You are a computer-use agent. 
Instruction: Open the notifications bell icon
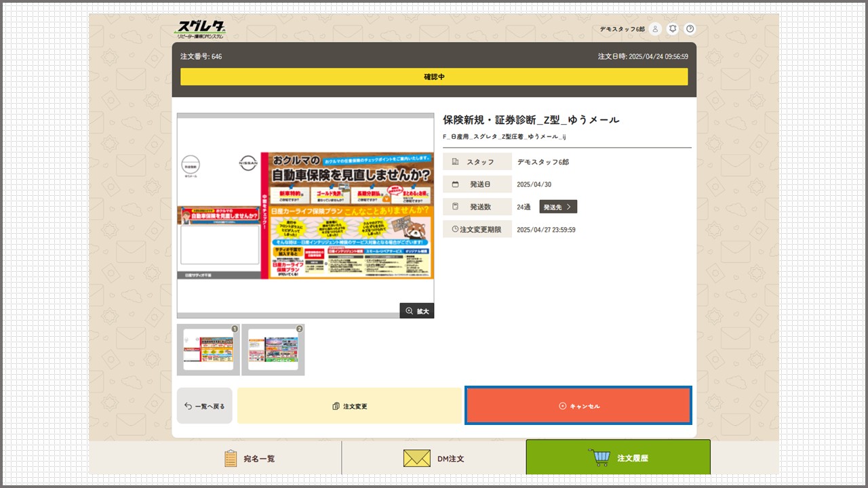[673, 29]
